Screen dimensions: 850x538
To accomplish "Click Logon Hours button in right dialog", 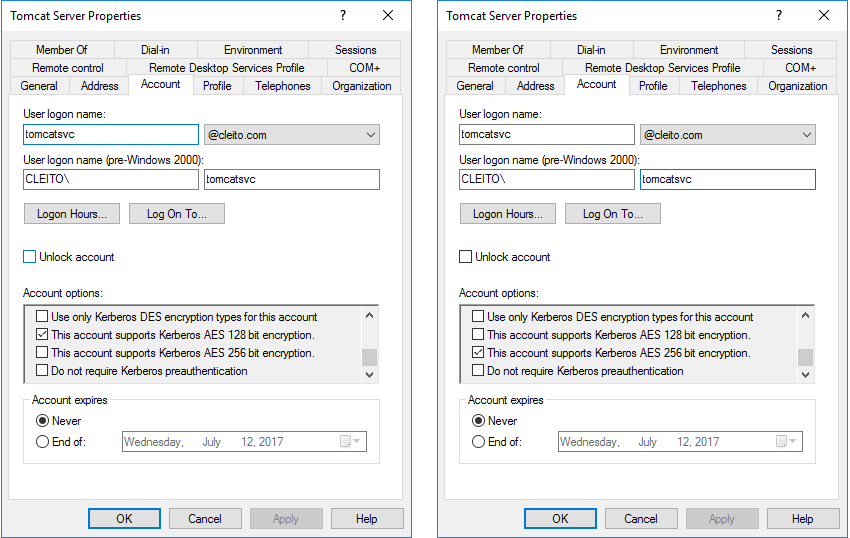I will coord(508,214).
